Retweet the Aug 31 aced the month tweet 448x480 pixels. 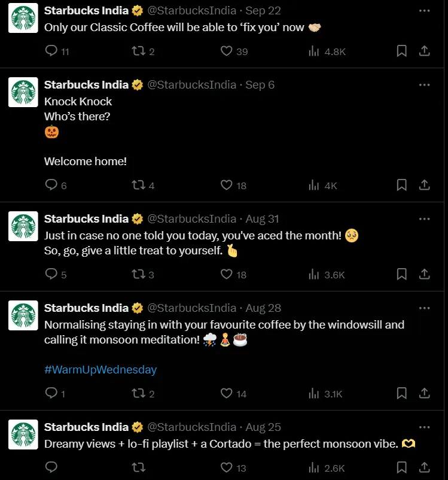(138, 274)
